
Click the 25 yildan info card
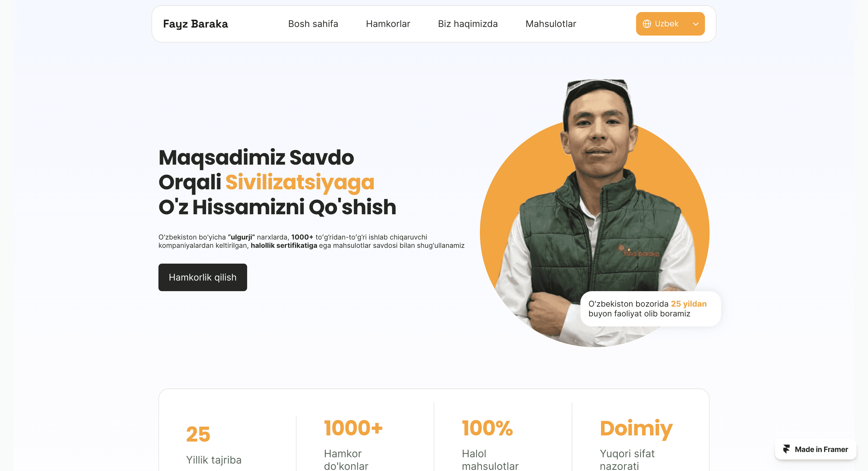[x=650, y=308]
